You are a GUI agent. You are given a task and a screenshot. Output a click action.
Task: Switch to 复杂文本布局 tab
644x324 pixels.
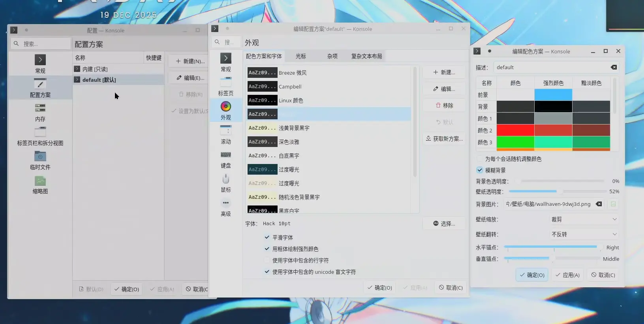[x=367, y=56]
